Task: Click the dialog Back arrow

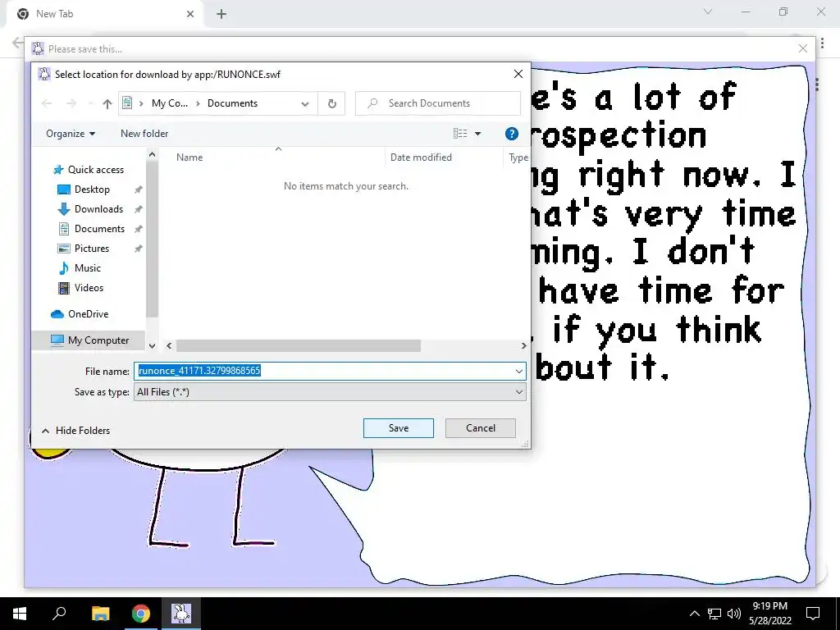Action: 47,103
